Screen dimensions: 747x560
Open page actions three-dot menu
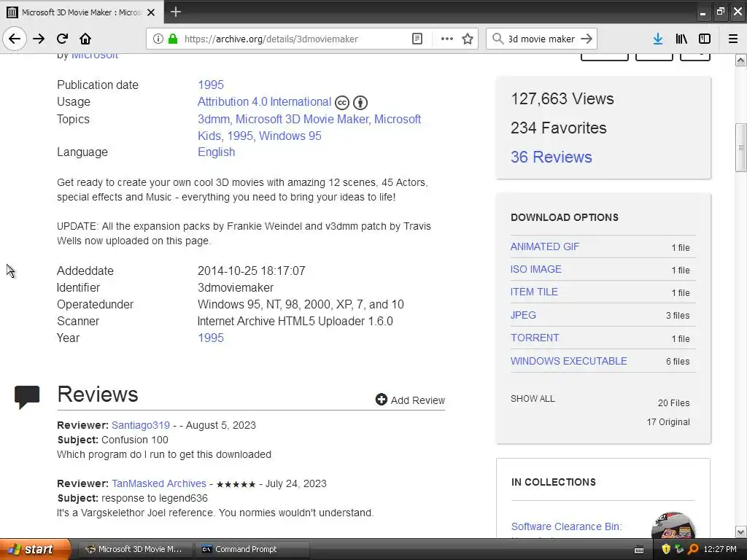coord(446,39)
